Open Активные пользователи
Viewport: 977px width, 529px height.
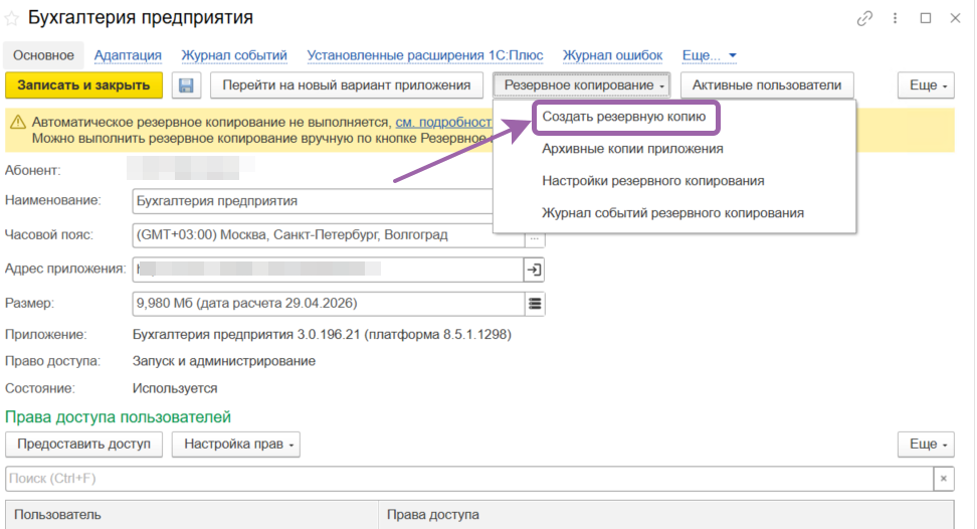click(x=766, y=85)
